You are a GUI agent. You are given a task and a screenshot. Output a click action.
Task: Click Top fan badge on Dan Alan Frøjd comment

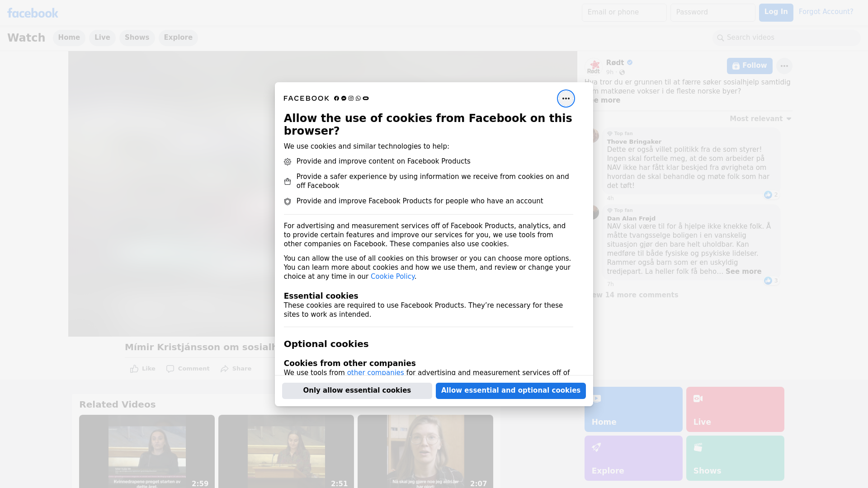(620, 211)
